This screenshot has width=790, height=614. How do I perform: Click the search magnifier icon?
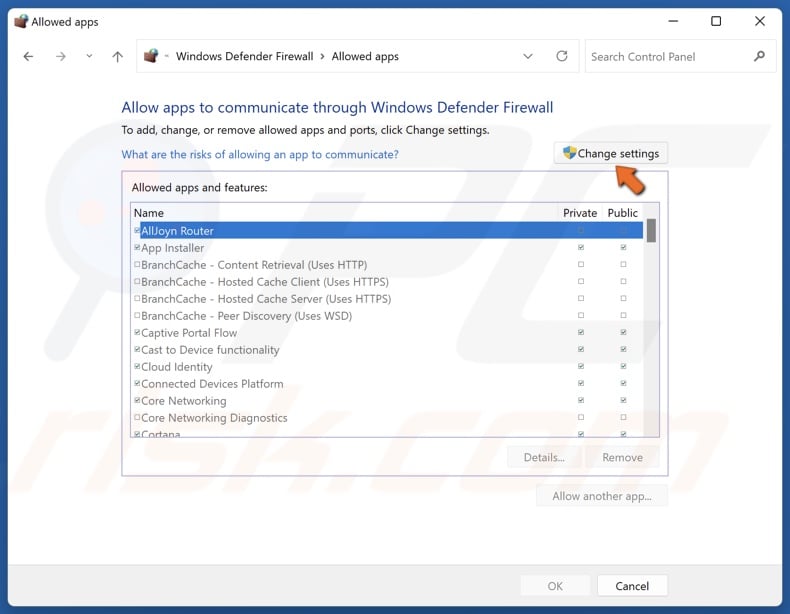tap(761, 57)
